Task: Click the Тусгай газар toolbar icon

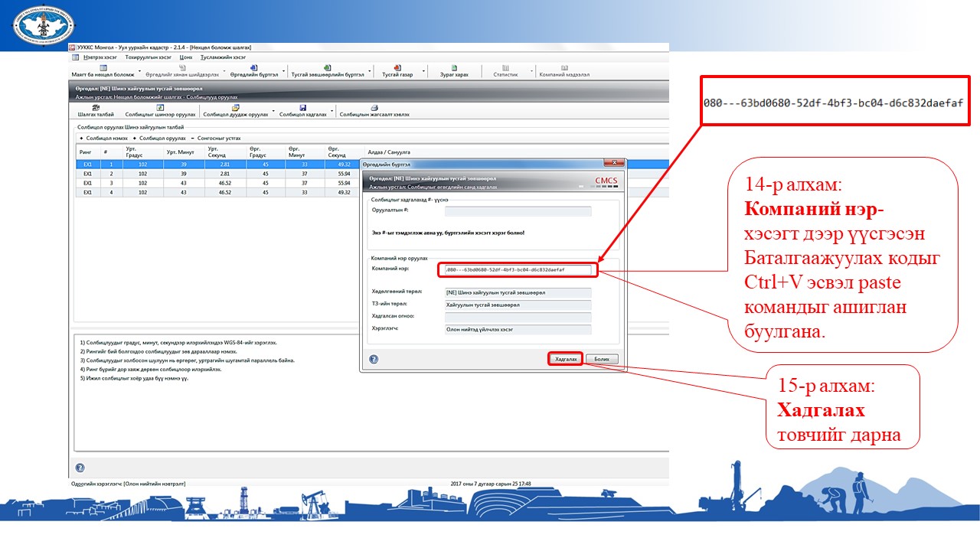Action: click(397, 68)
